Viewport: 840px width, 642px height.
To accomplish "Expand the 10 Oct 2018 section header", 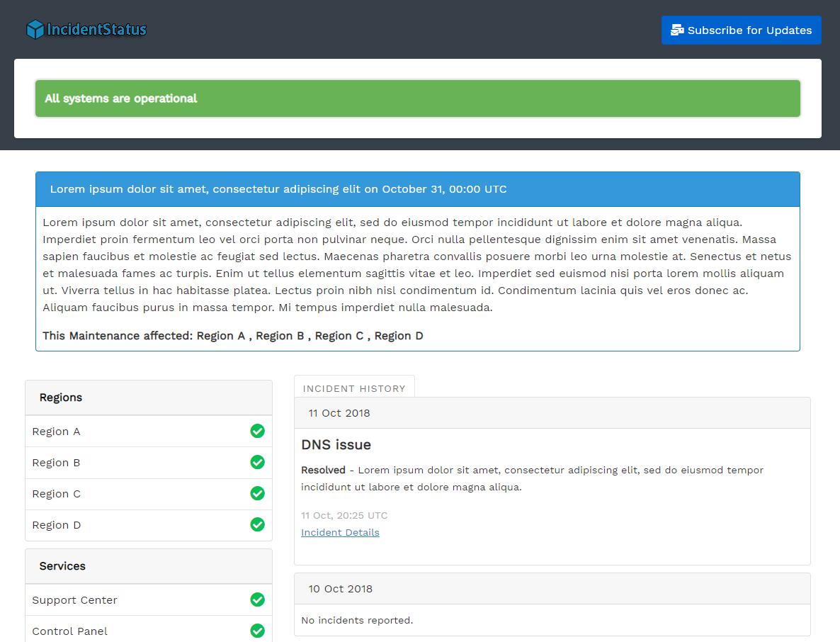I will click(340, 588).
